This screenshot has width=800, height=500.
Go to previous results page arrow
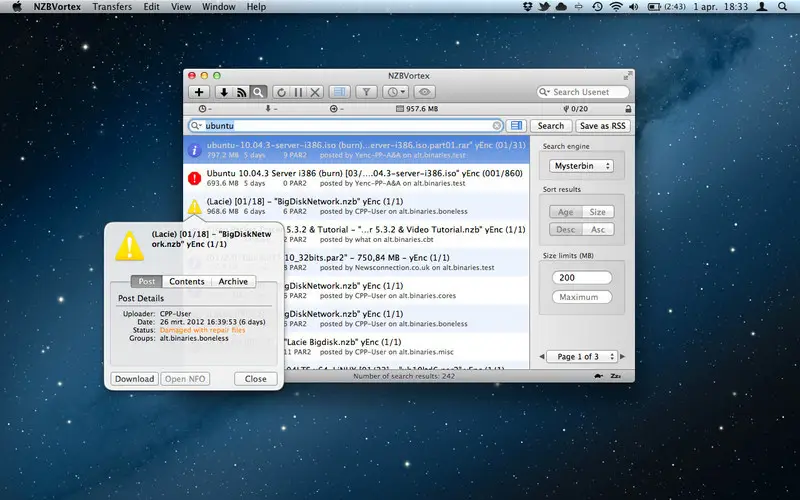pyautogui.click(x=541, y=357)
